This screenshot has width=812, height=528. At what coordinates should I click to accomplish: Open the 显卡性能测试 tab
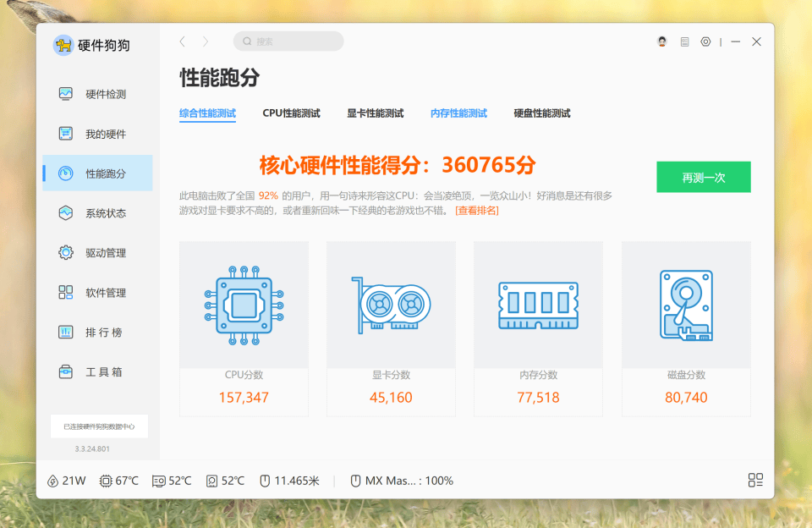click(376, 113)
